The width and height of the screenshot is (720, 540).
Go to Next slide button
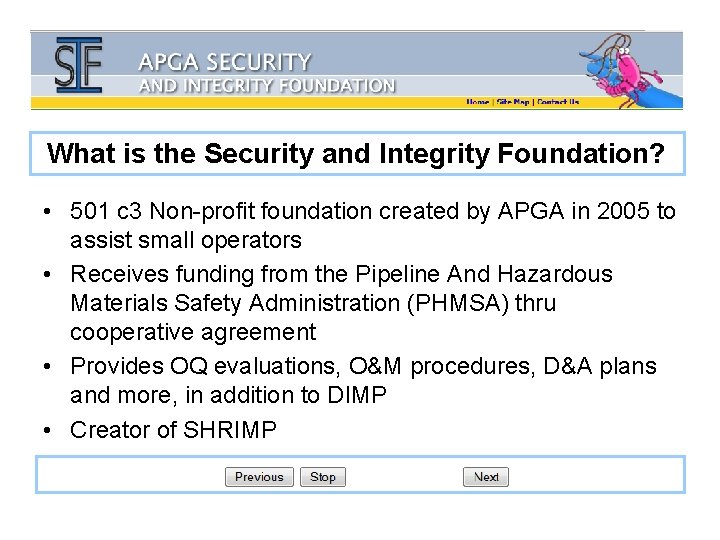(486, 477)
